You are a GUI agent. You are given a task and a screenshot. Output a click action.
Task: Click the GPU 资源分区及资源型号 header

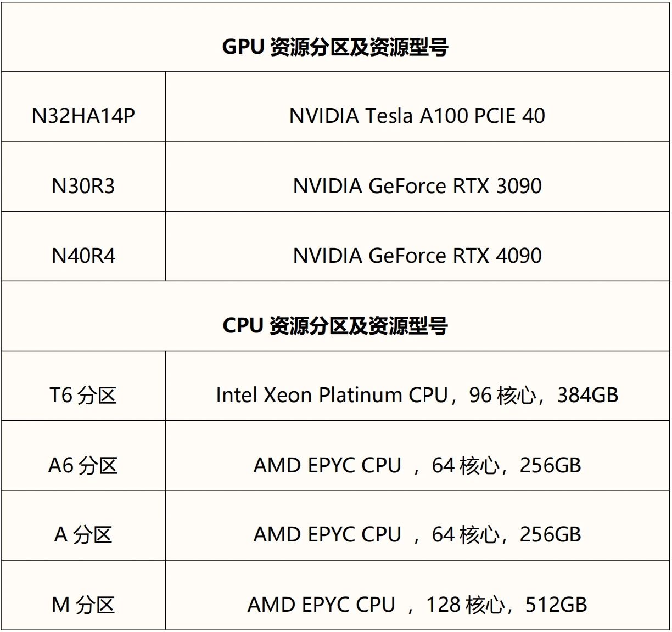(x=335, y=47)
